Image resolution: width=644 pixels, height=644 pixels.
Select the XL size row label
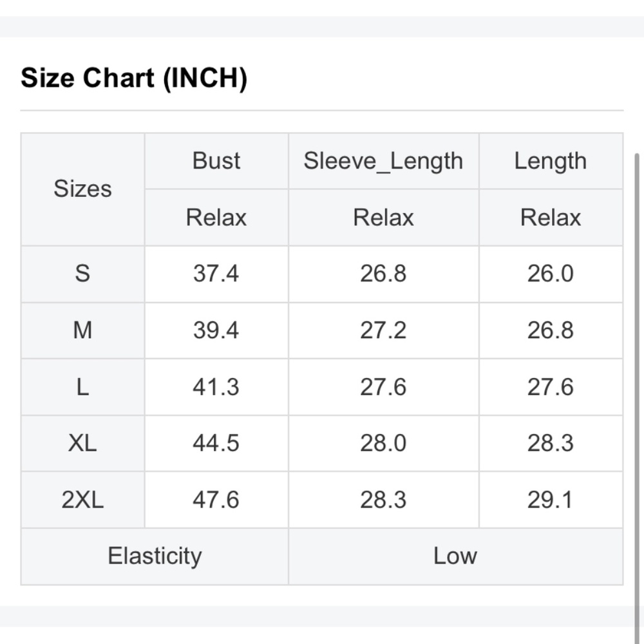pos(82,444)
